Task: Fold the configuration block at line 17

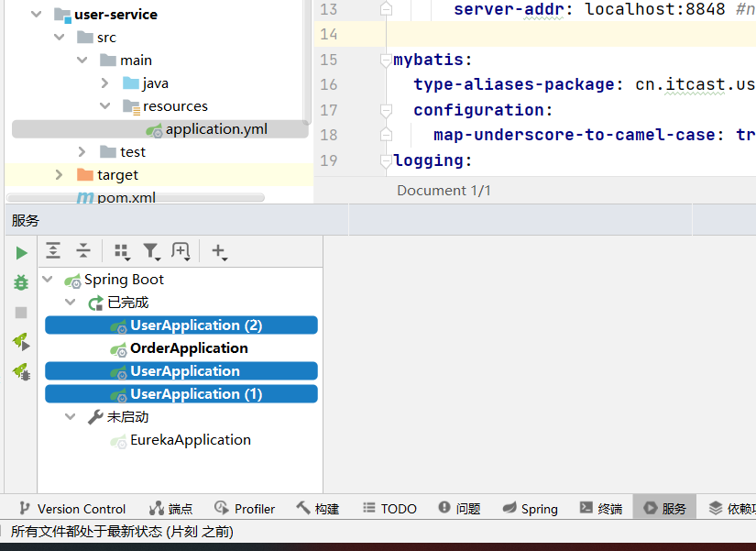Action: pyautogui.click(x=386, y=111)
